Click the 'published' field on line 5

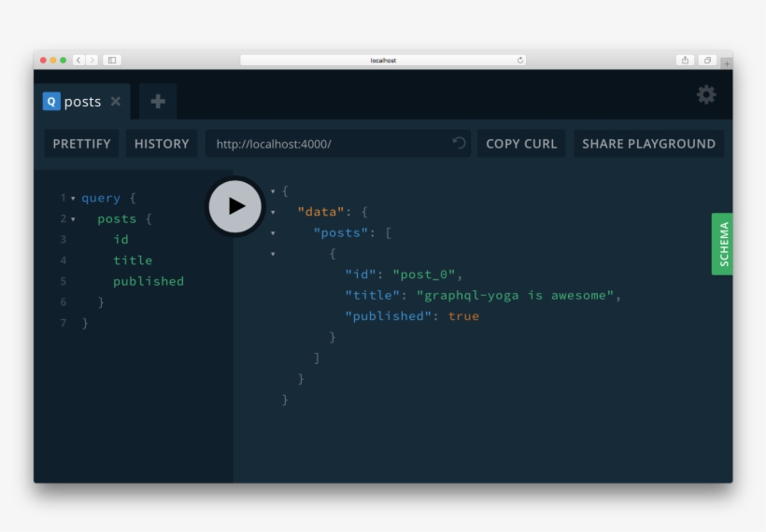click(x=149, y=281)
